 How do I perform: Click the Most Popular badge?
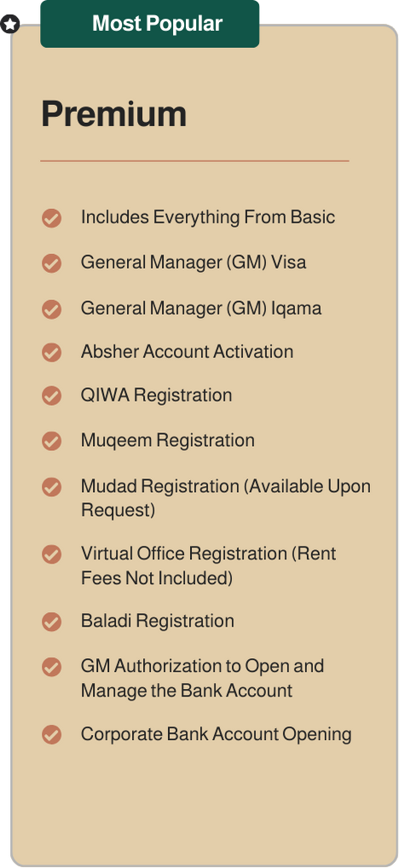tap(149, 24)
